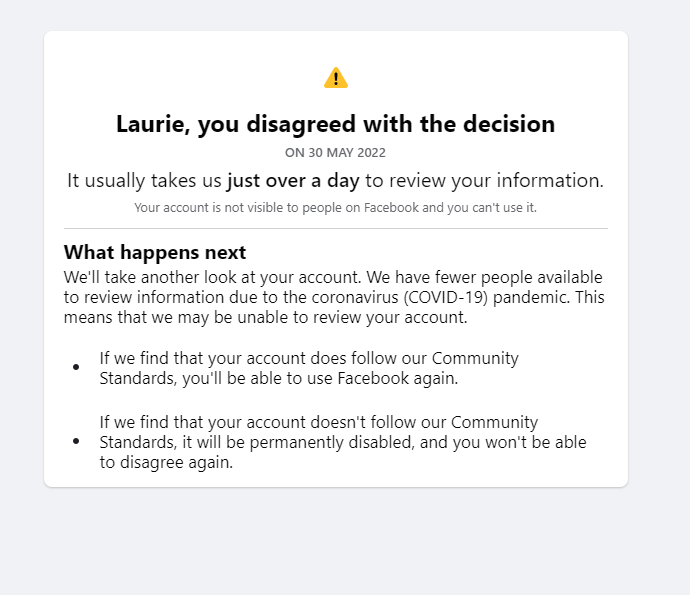This screenshot has width=690, height=595.
Task: Click 'Community Standards' in the second bullet
Action: point(319,432)
